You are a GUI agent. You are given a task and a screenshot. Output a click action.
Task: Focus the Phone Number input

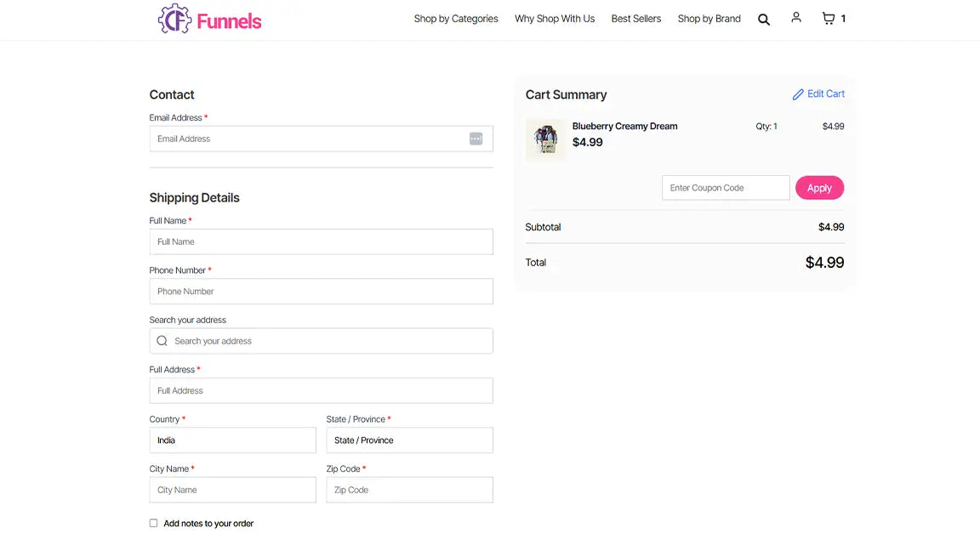(321, 291)
